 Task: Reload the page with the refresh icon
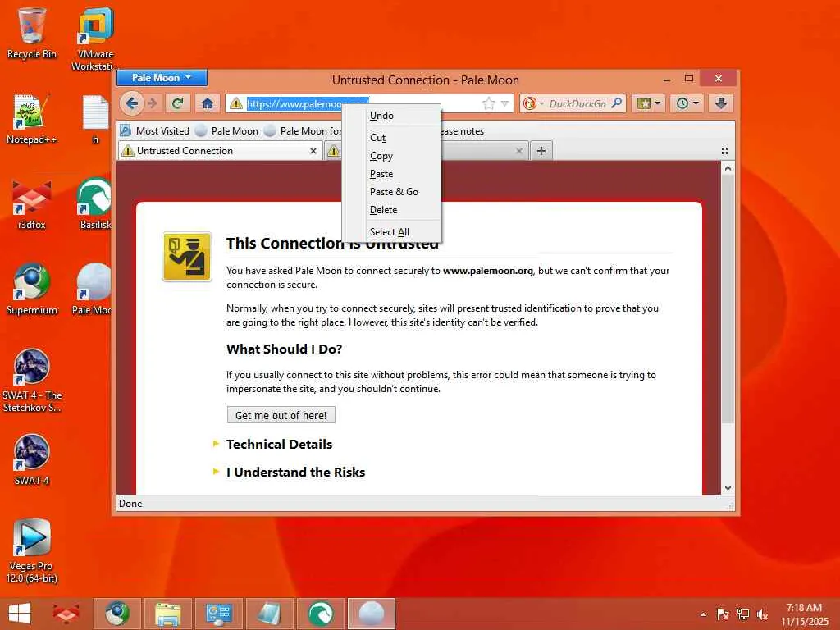[177, 103]
